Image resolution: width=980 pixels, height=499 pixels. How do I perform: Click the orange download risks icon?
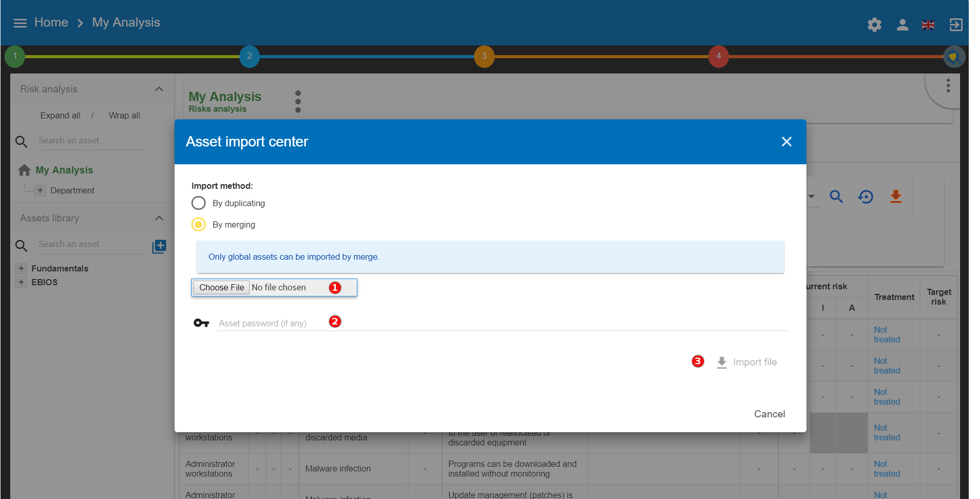tap(895, 196)
